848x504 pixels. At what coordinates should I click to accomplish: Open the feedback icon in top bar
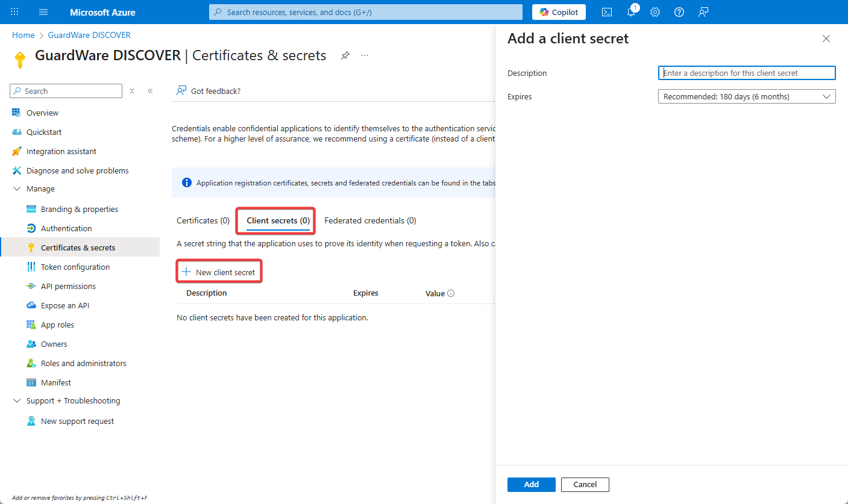click(703, 12)
